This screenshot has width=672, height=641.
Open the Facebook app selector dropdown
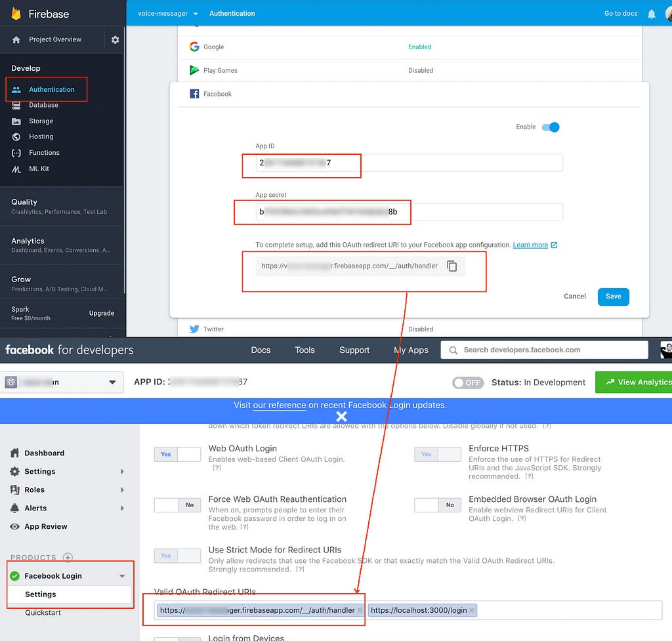tap(62, 383)
